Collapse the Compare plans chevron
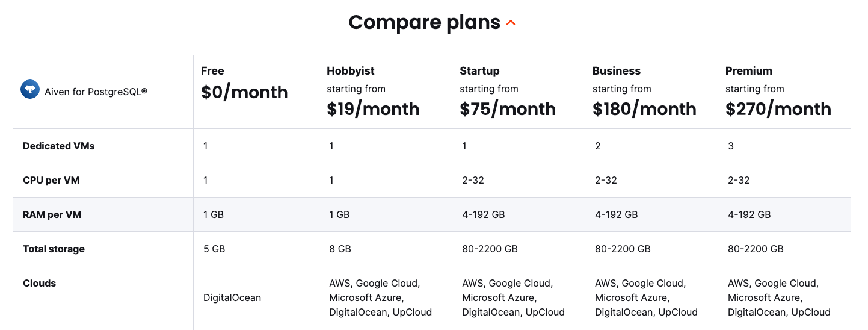This screenshot has width=868, height=330. point(511,23)
